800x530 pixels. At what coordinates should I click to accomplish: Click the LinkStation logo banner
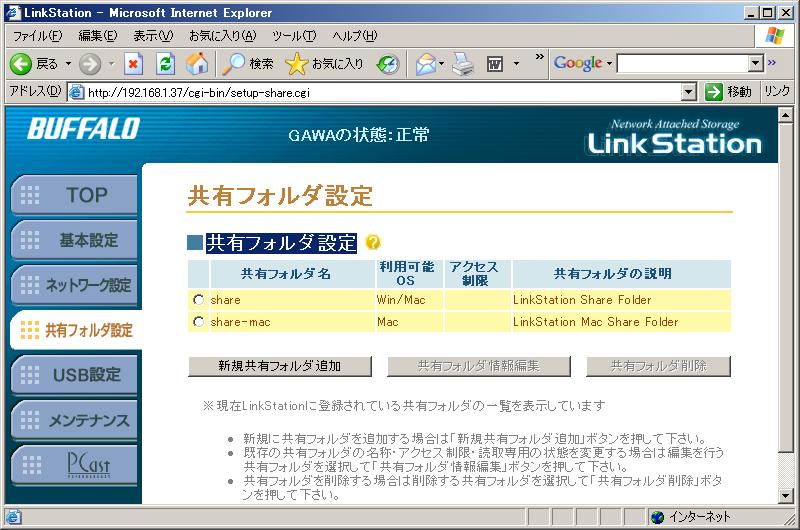674,137
